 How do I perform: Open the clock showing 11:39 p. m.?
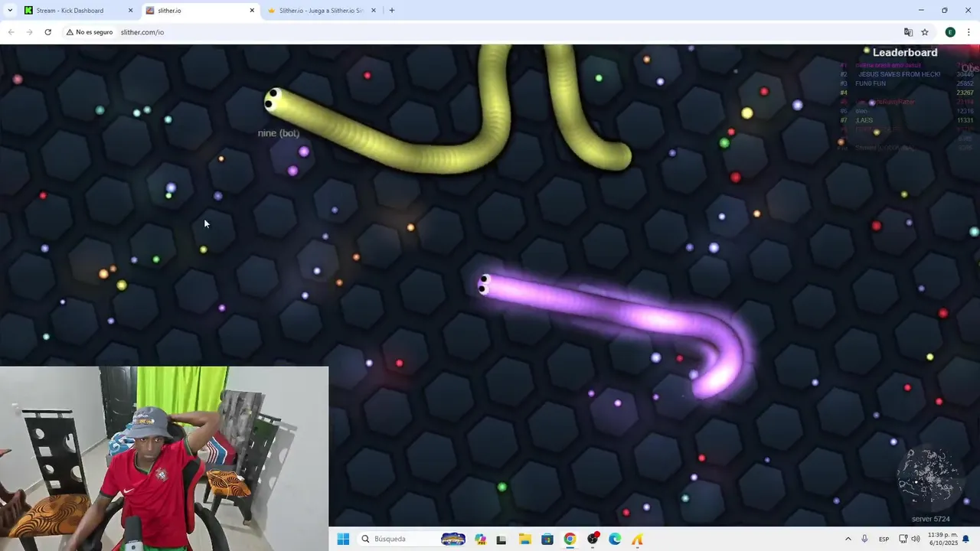(942, 539)
